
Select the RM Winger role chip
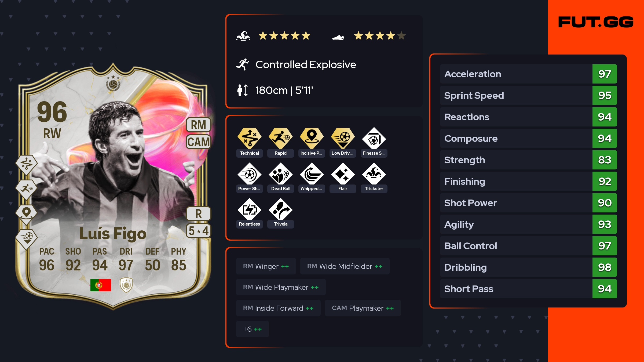tap(266, 266)
